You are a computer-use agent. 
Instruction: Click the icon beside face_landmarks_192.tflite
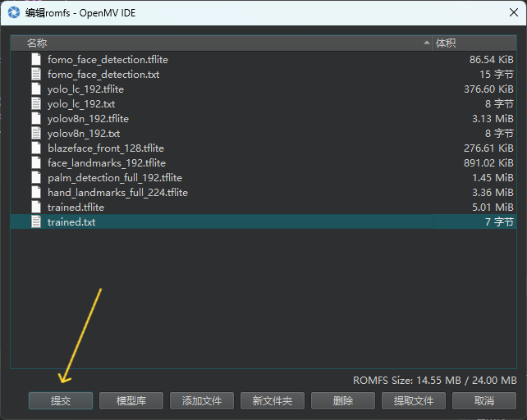point(35,163)
